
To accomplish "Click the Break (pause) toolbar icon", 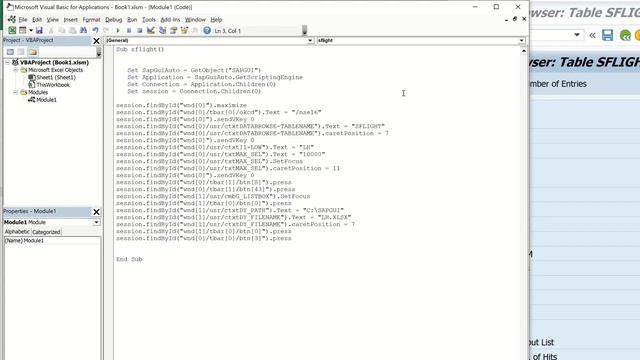I will 129,31.
